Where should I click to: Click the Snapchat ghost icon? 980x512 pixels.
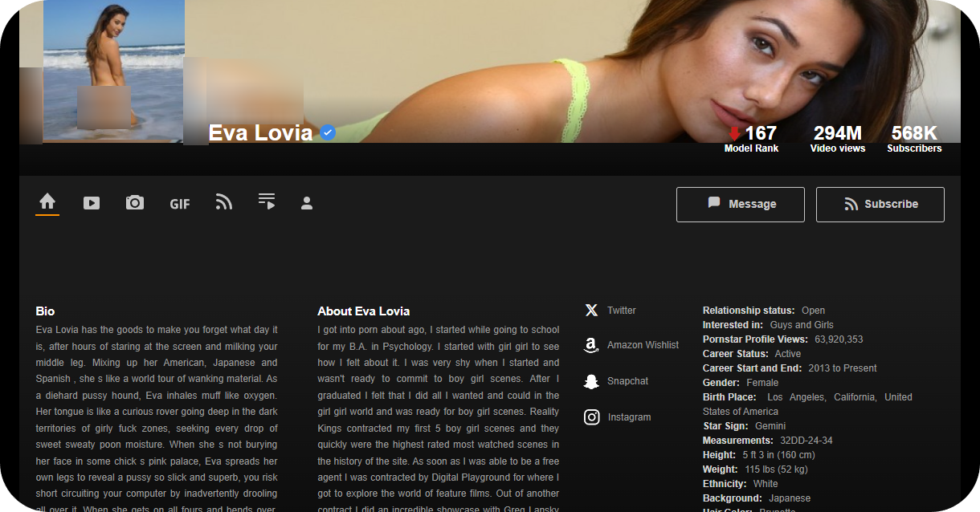592,381
